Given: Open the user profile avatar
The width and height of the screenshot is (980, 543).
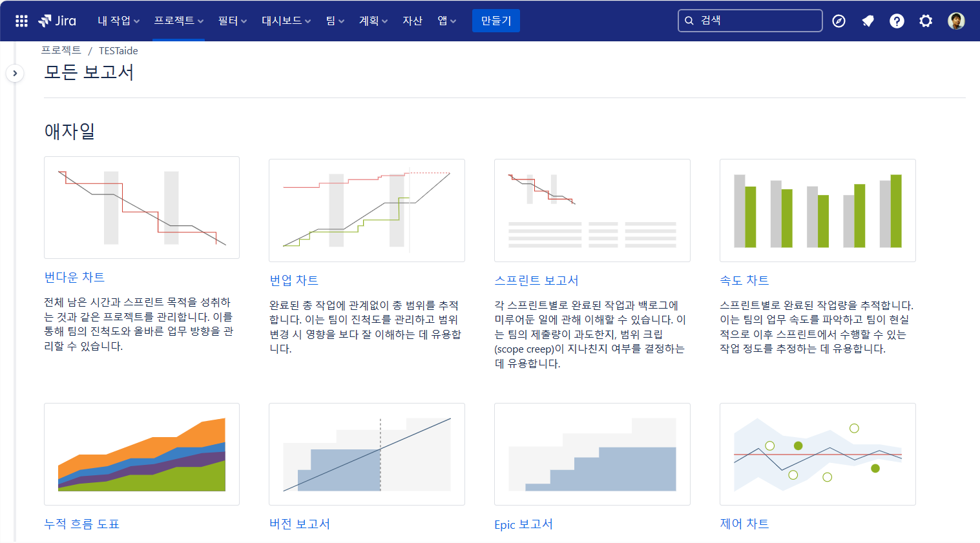Looking at the screenshot, I should click(x=956, y=21).
